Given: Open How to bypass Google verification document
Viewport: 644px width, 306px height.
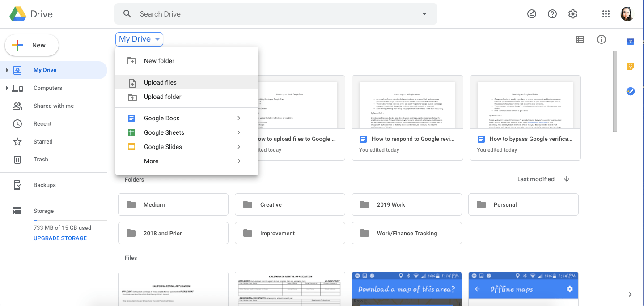Looking at the screenshot, I should click(x=525, y=118).
